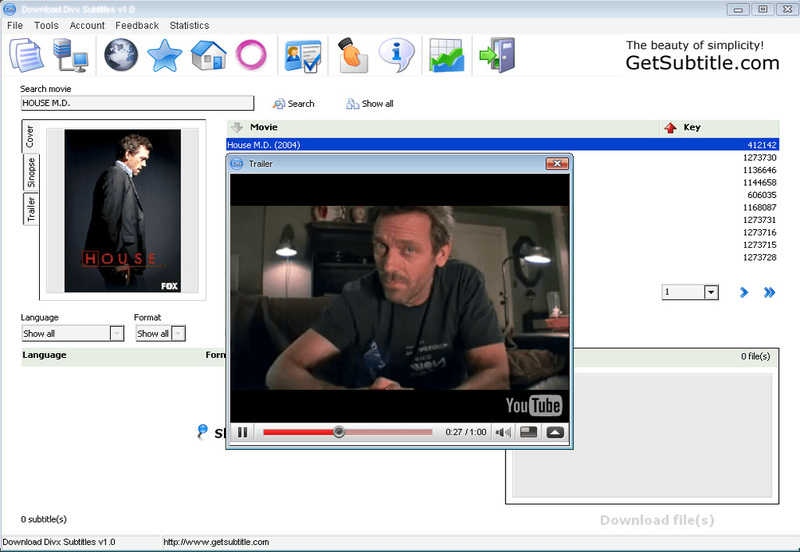
Task: Open the server computer network icon
Action: pos(70,55)
